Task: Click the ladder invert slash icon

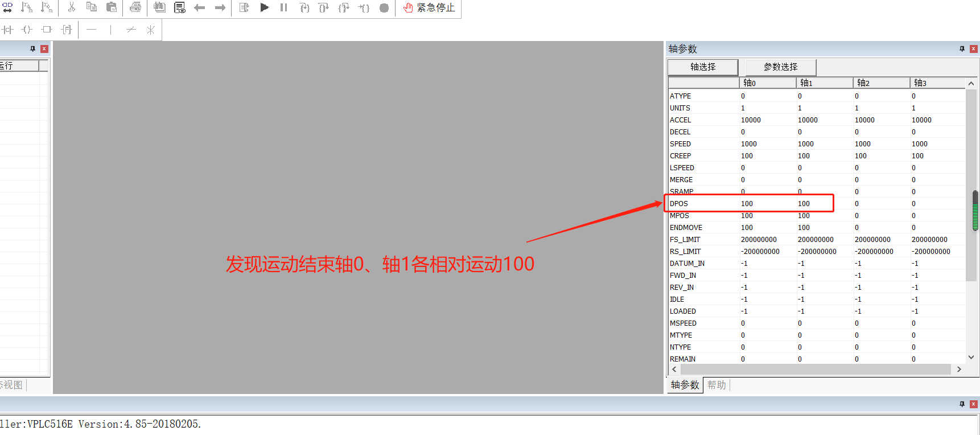Action: (x=131, y=30)
